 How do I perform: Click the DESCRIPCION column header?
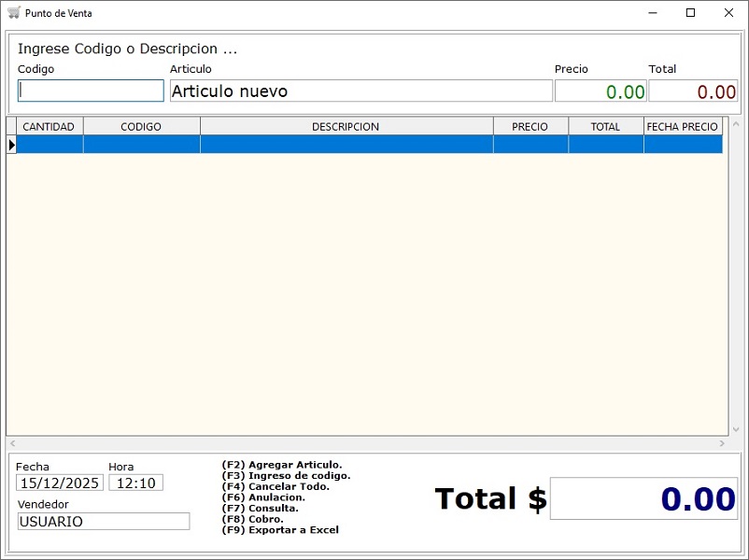346,126
